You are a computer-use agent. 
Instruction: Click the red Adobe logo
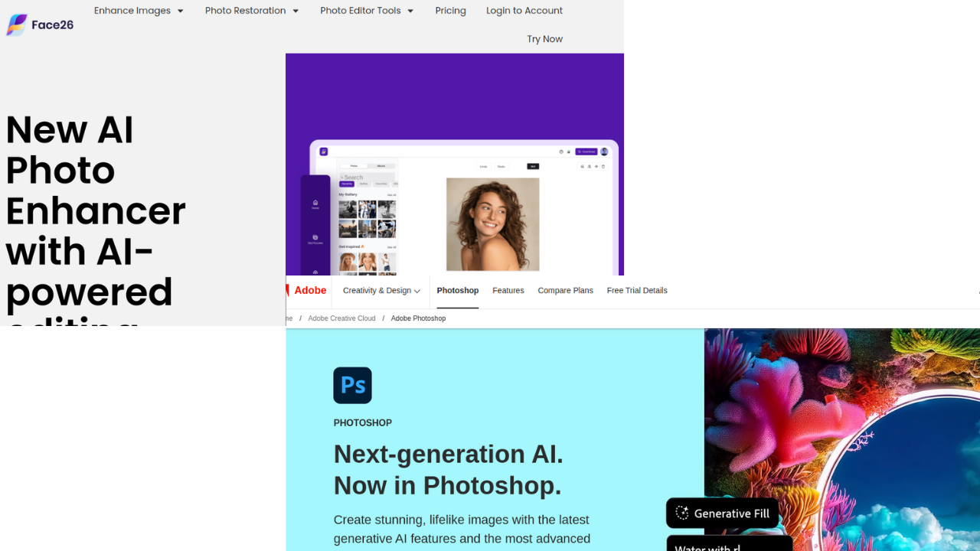[306, 290]
